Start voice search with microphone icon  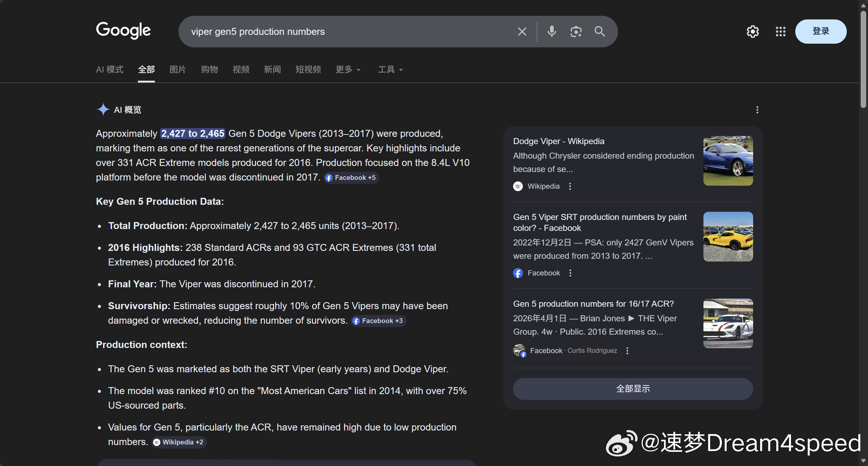[x=552, y=32]
